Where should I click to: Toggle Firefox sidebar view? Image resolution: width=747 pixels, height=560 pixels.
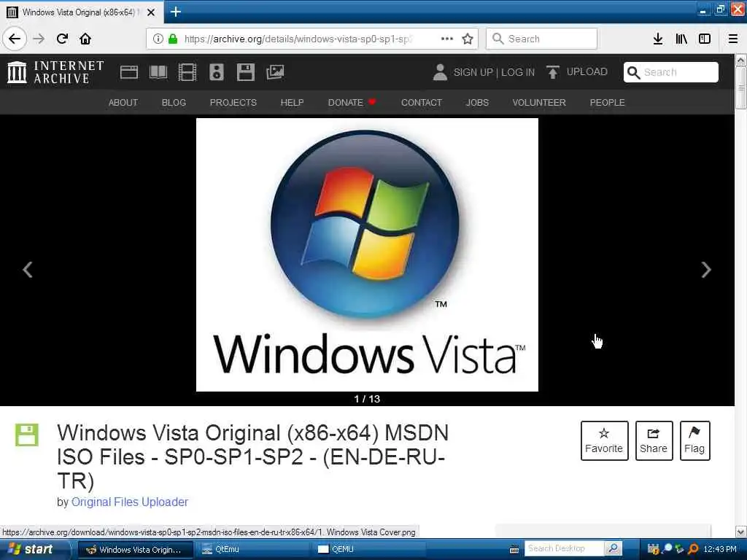pyautogui.click(x=705, y=39)
